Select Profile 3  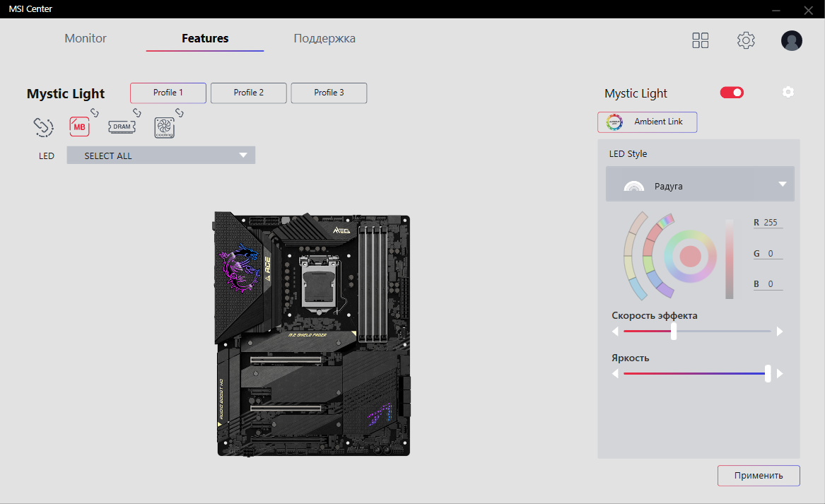coord(329,93)
